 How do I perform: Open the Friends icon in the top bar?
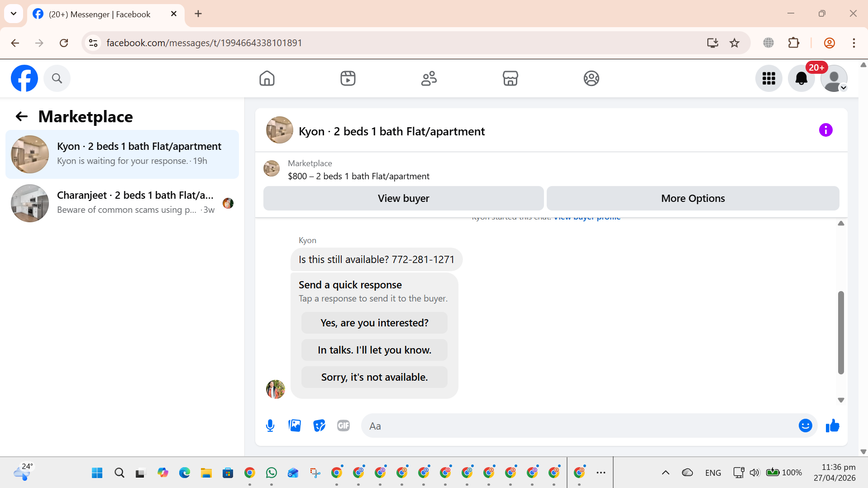point(429,78)
